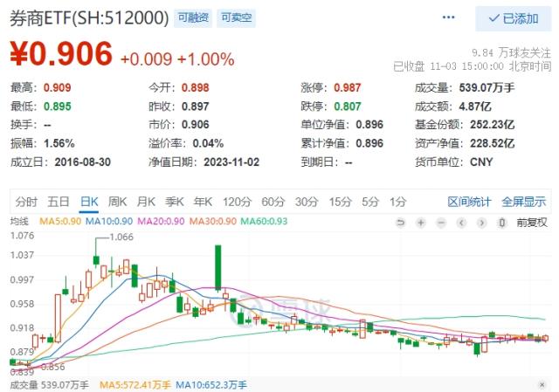Click the 成立日 date 2016-08-30
The image size is (559, 392).
(x=83, y=162)
